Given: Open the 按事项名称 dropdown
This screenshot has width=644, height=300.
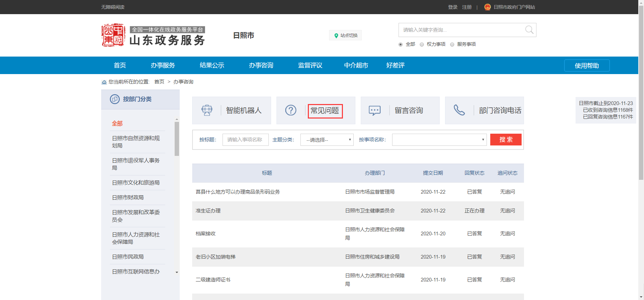Looking at the screenshot, I should [439, 140].
